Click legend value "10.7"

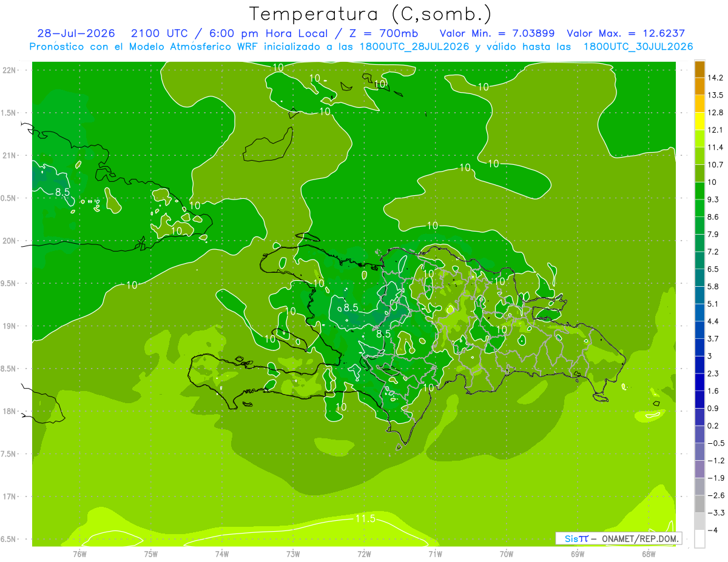click(715, 165)
